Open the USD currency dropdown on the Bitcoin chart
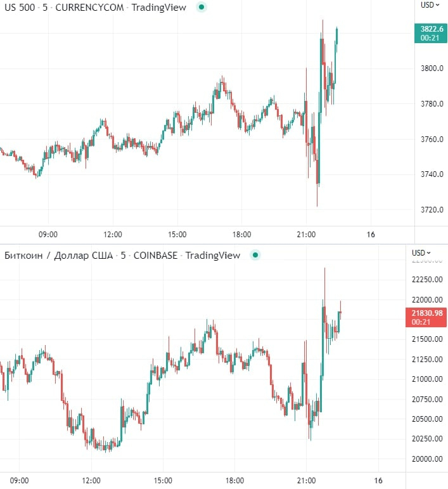This screenshot has width=448, height=489. click(x=421, y=253)
